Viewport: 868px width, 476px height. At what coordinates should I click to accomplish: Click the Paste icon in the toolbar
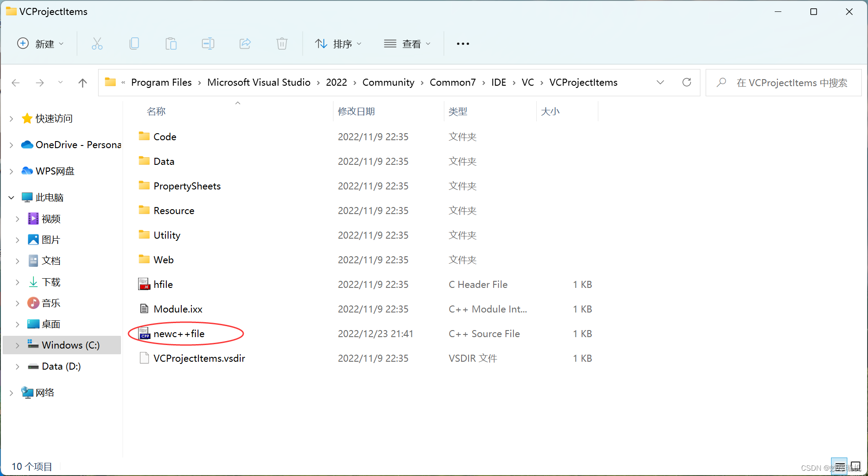(171, 44)
